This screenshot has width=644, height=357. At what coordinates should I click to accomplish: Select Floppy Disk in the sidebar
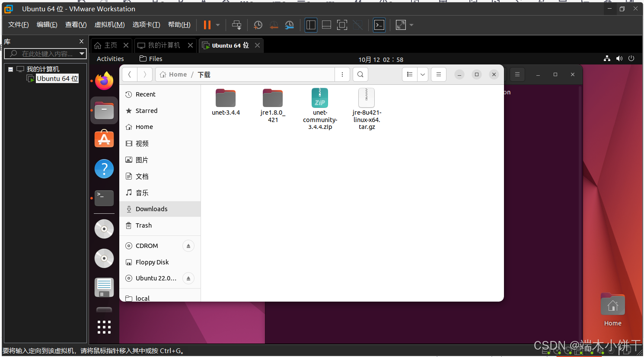(160, 262)
